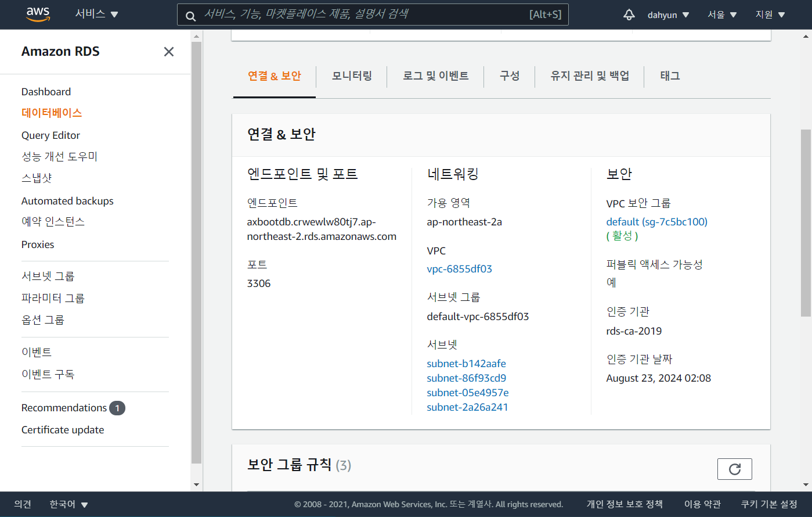Open 옵션 그룹 in the sidebar

pyautogui.click(x=42, y=320)
